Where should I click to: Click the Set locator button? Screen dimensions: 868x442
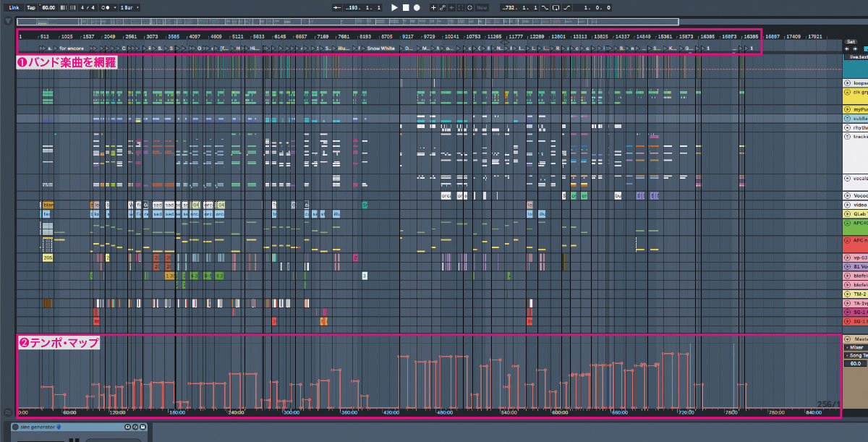pyautogui.click(x=851, y=42)
